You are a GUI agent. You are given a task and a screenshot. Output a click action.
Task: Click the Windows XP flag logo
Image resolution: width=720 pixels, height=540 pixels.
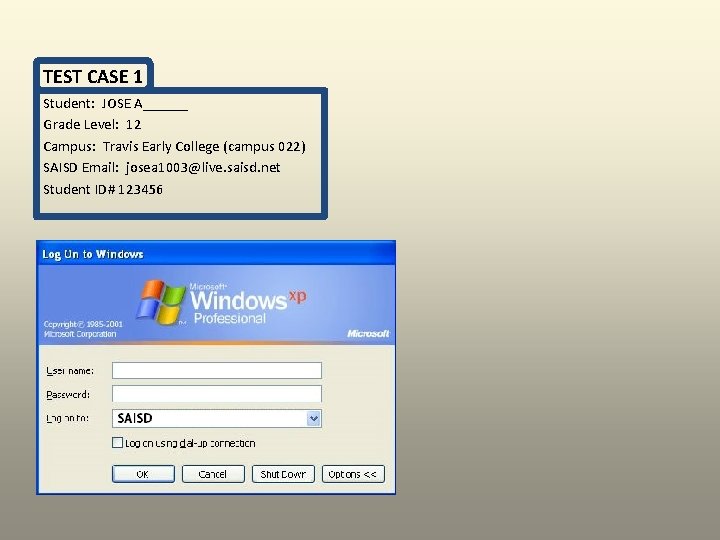pyautogui.click(x=160, y=302)
